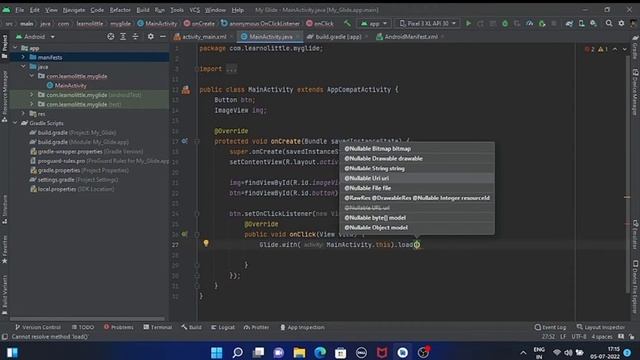Click Sync Project with Gradle Files icon
Viewport: 640px width, 360px height.
[569, 24]
